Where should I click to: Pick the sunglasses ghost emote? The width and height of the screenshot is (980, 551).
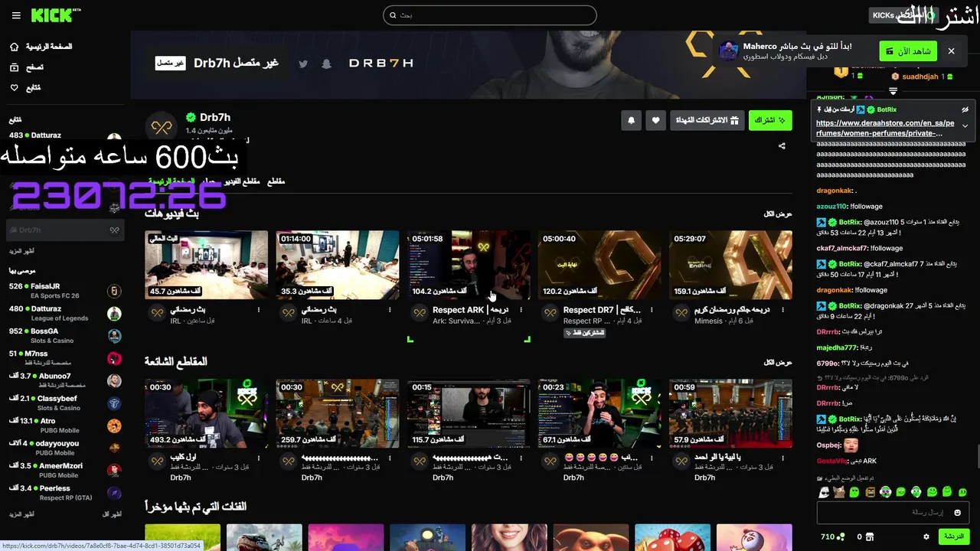coord(824,492)
